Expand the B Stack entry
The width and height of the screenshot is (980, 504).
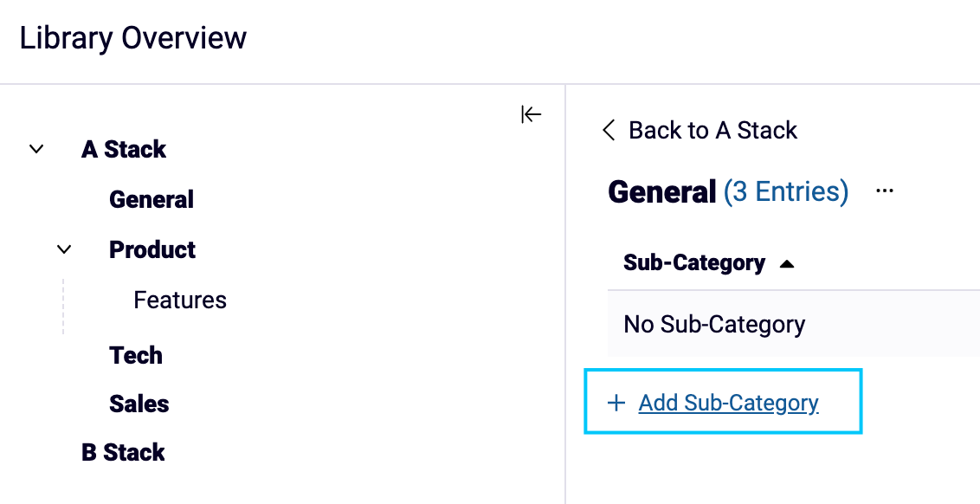coord(122,452)
